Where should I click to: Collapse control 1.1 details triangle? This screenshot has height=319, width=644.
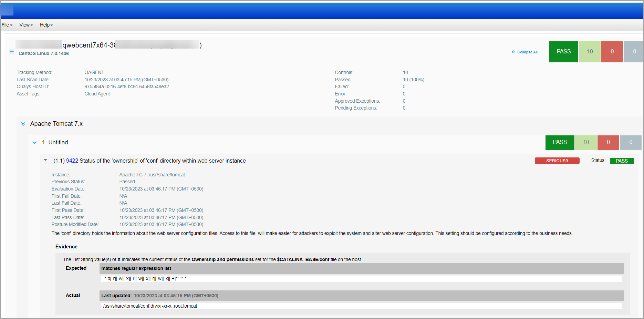45,160
